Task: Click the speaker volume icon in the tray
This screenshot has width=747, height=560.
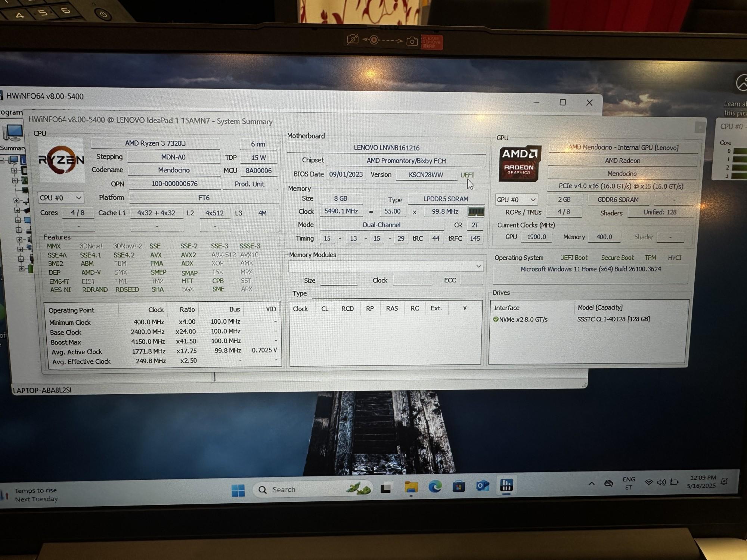Action: 661,482
